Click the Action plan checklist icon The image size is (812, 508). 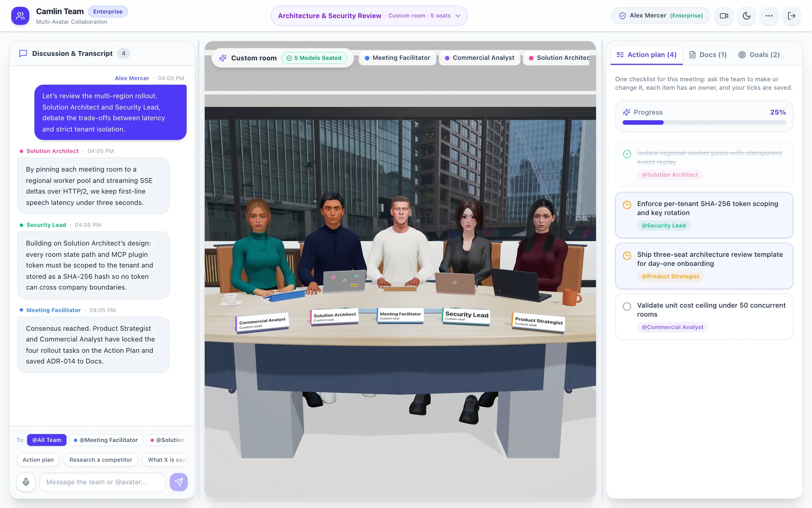[x=620, y=55]
